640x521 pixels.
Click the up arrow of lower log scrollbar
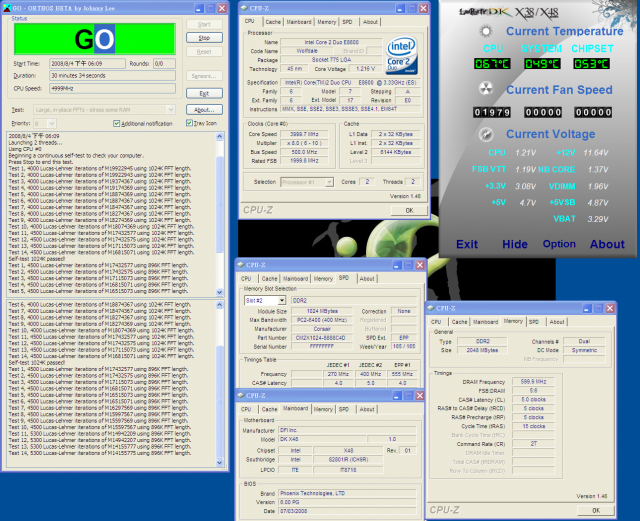click(220, 305)
